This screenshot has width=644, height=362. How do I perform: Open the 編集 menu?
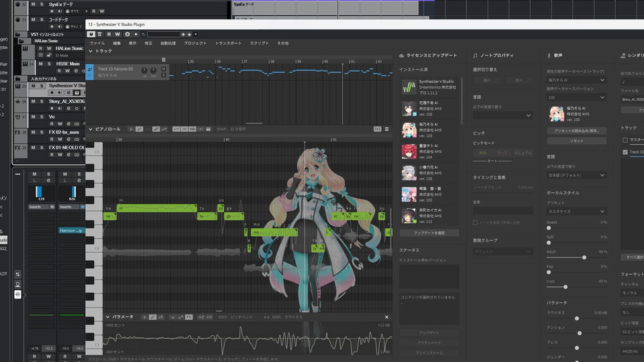(x=117, y=43)
